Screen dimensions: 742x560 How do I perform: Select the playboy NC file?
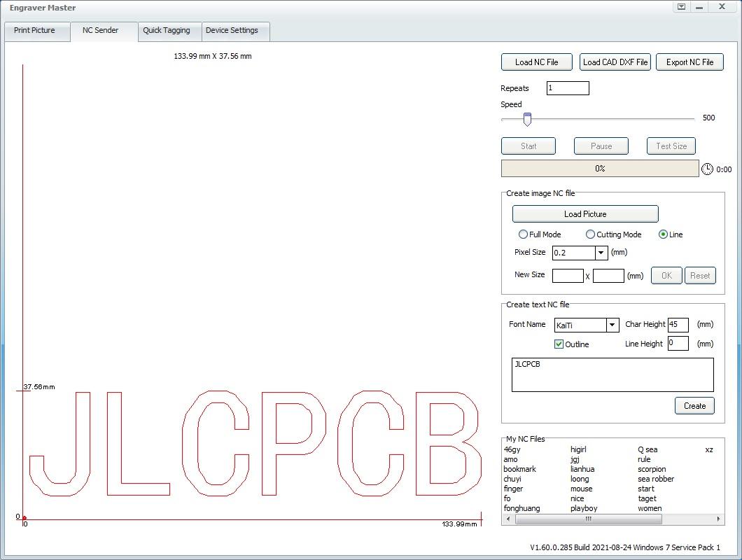(584, 508)
